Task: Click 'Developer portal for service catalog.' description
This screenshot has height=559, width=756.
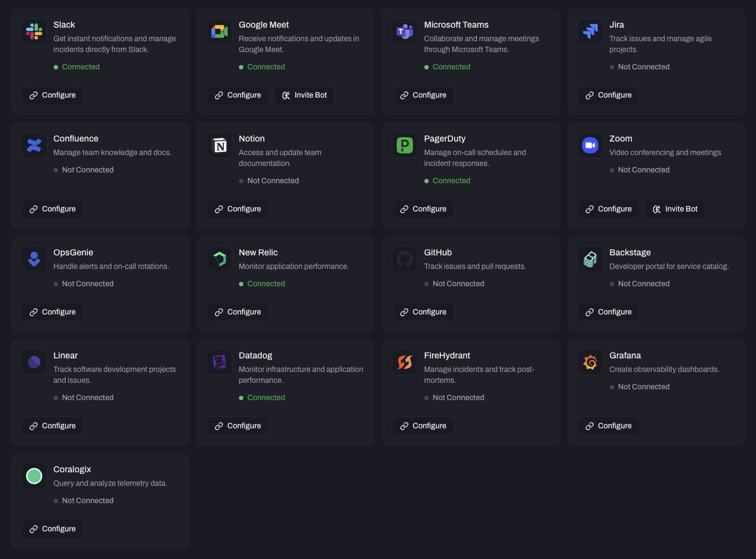Action: click(x=669, y=267)
